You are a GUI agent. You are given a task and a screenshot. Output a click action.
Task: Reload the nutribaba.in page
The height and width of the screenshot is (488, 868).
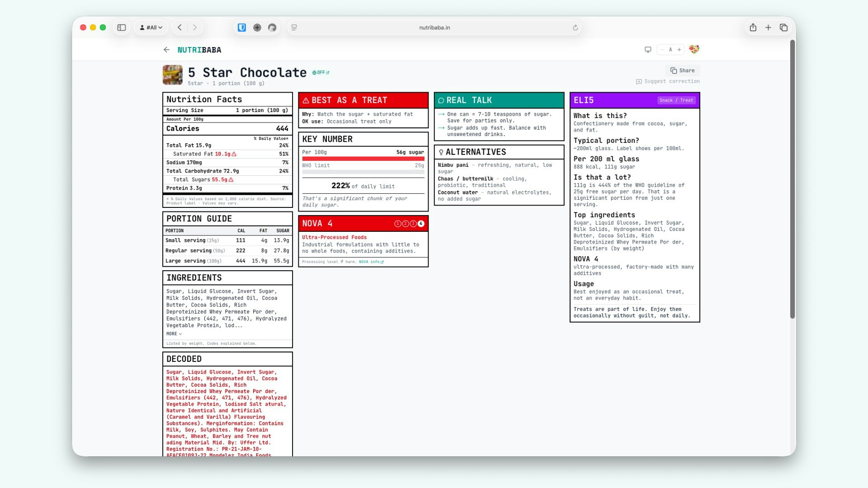pos(575,27)
